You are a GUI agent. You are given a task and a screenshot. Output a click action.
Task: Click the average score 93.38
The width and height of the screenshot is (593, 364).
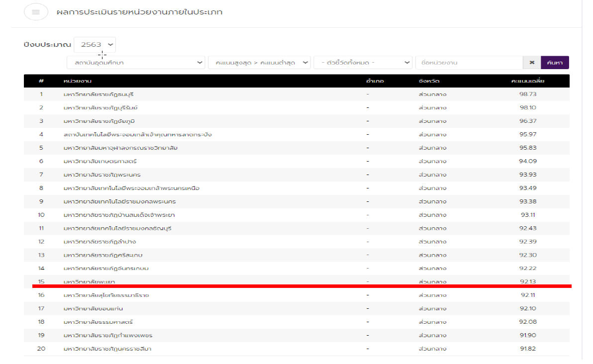pos(528,201)
